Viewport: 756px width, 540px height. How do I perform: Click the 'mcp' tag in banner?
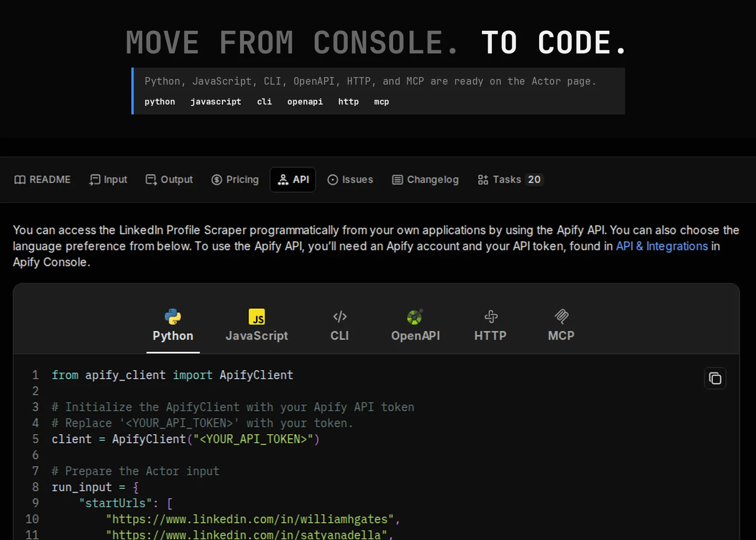click(382, 102)
